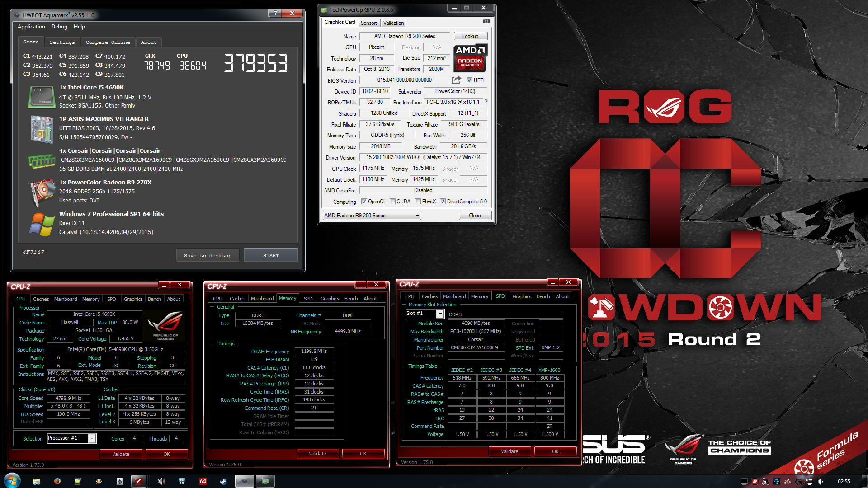Toggle the DirectCompute 5.0 checkbox
This screenshot has height=488, width=868.
click(x=443, y=202)
